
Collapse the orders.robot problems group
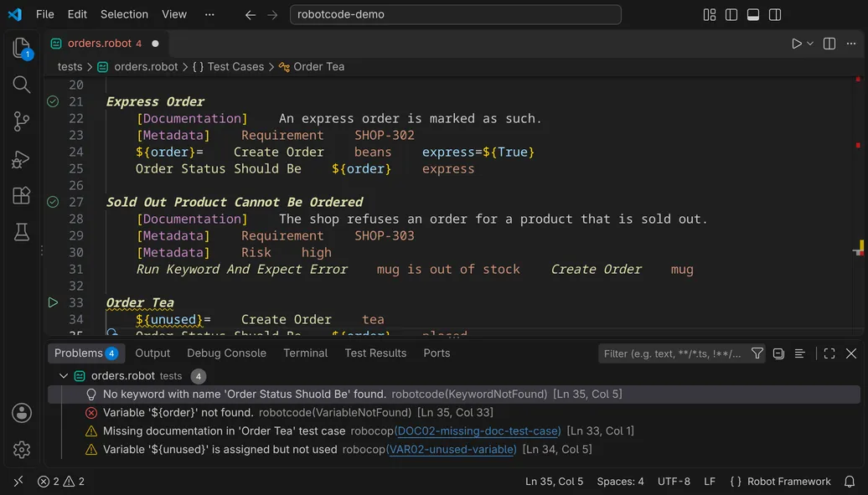(64, 376)
